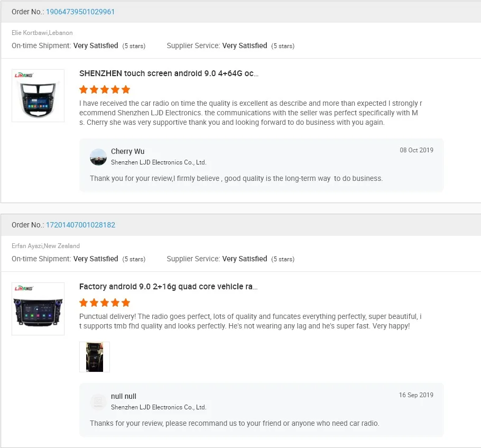Click the null null avatar icon
The image size is (481, 448).
[x=98, y=401]
